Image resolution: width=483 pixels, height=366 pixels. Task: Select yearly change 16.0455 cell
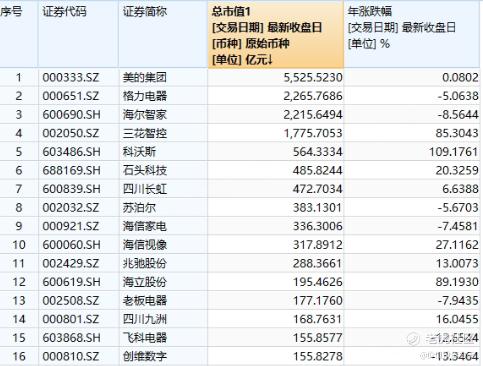(412, 319)
